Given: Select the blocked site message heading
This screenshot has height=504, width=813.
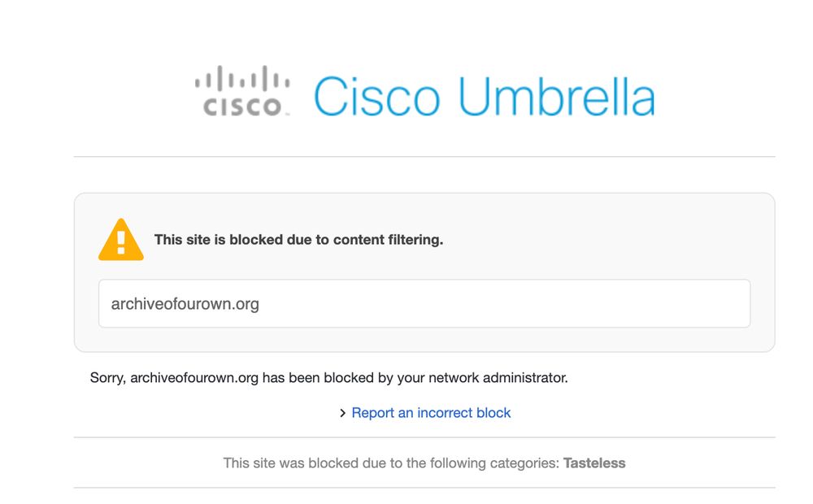Looking at the screenshot, I should (x=299, y=239).
